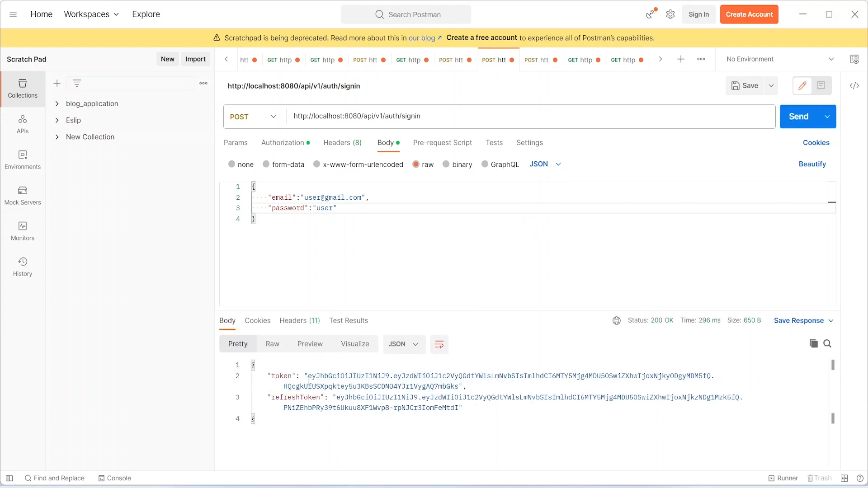Open the comments icon
Screen dimensions: 868x488
tap(821, 85)
